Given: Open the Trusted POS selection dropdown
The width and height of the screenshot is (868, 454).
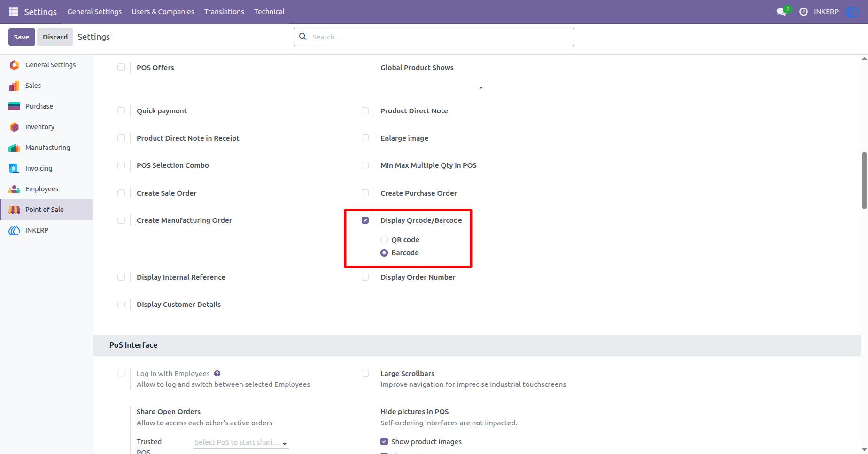Looking at the screenshot, I should point(240,442).
